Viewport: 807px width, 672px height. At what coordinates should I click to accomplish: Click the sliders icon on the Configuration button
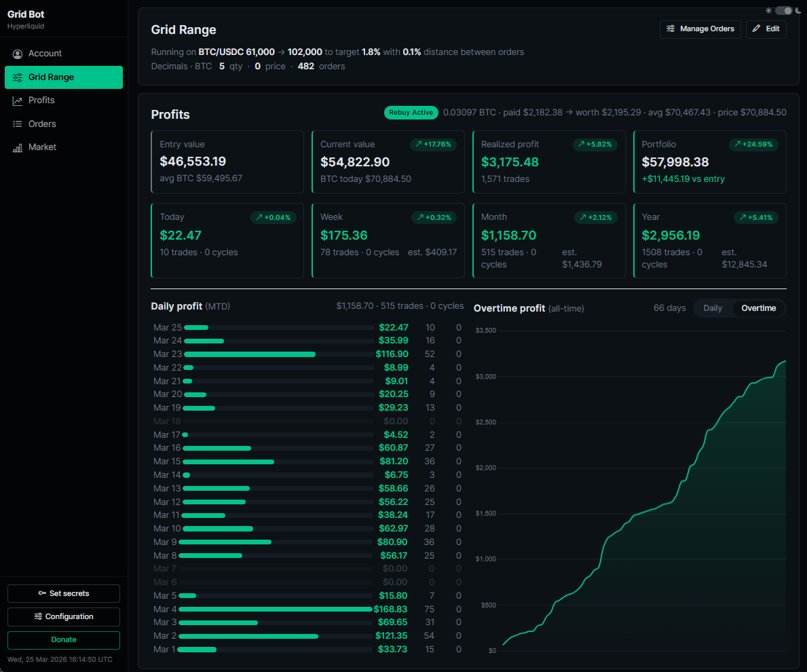point(38,616)
